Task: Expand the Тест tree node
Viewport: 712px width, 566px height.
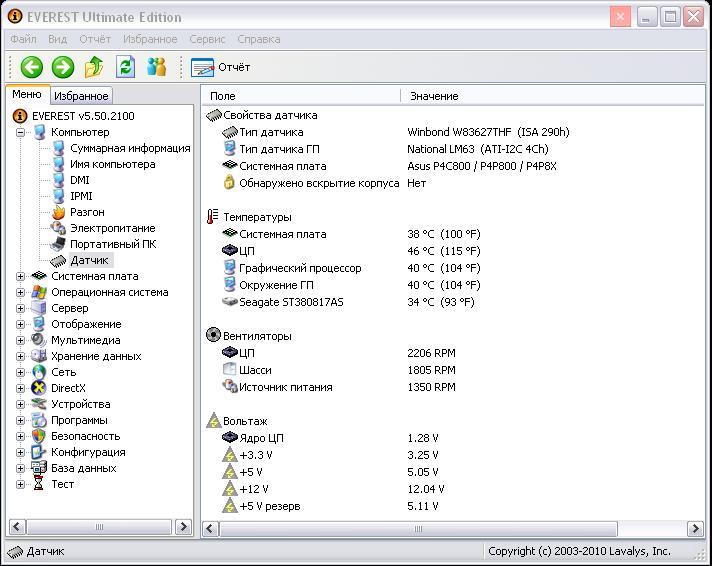Action: (20, 484)
